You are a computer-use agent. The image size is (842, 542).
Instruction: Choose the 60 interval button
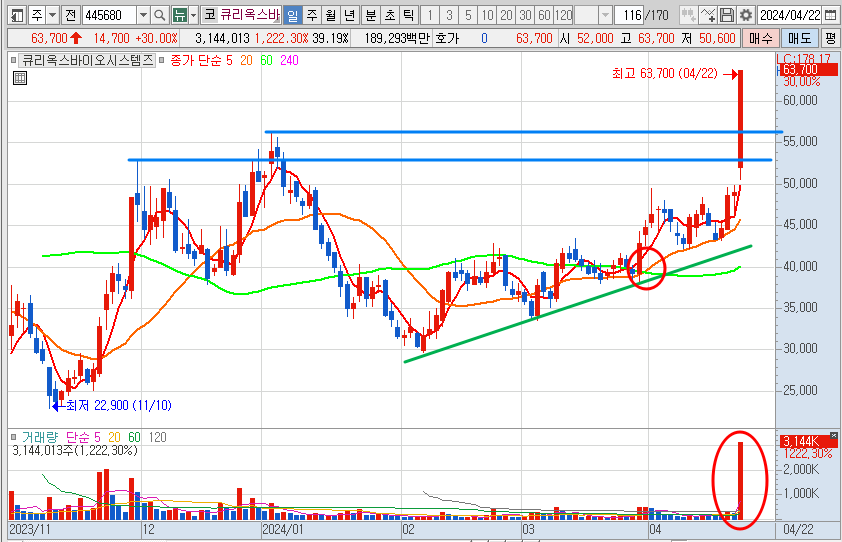point(544,15)
